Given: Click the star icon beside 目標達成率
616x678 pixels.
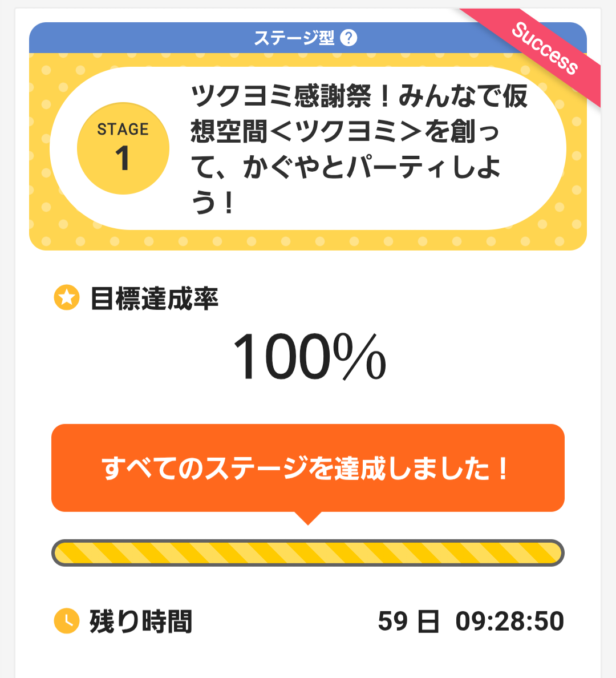Looking at the screenshot, I should (x=67, y=297).
